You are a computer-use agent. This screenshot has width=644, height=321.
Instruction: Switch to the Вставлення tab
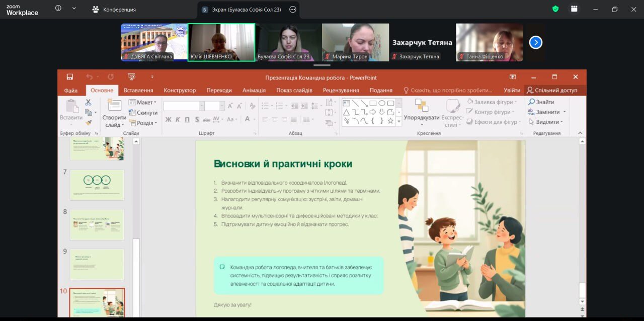coord(138,90)
